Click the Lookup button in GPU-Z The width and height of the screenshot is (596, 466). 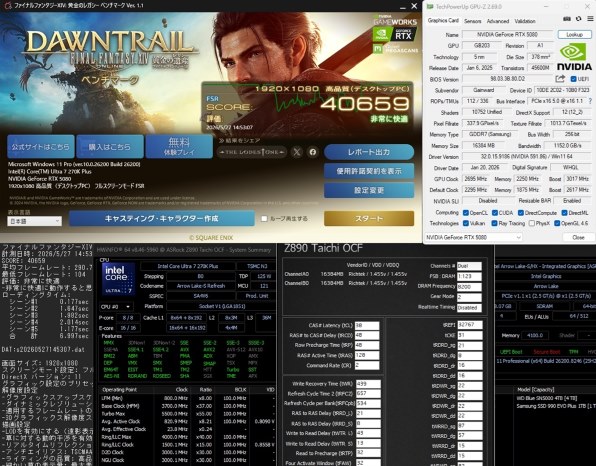pyautogui.click(x=574, y=35)
